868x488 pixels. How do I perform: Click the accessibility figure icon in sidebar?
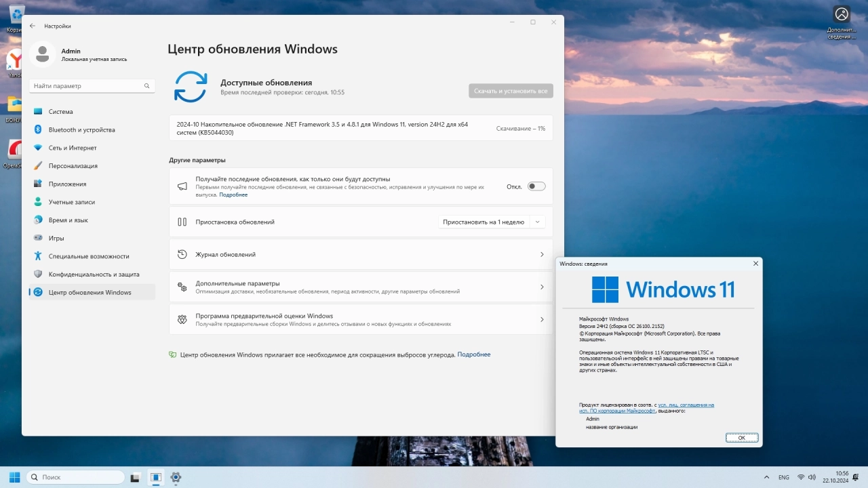pyautogui.click(x=38, y=256)
